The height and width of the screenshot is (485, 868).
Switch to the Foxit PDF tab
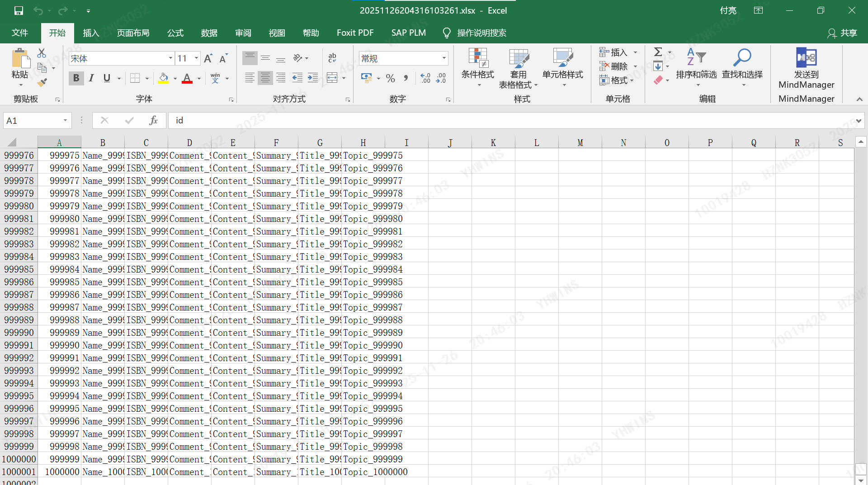coord(355,33)
